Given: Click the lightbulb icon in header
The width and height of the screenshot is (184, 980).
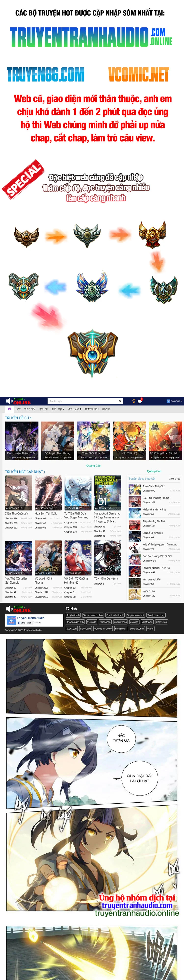Looking at the screenshot, I should tap(134, 401).
